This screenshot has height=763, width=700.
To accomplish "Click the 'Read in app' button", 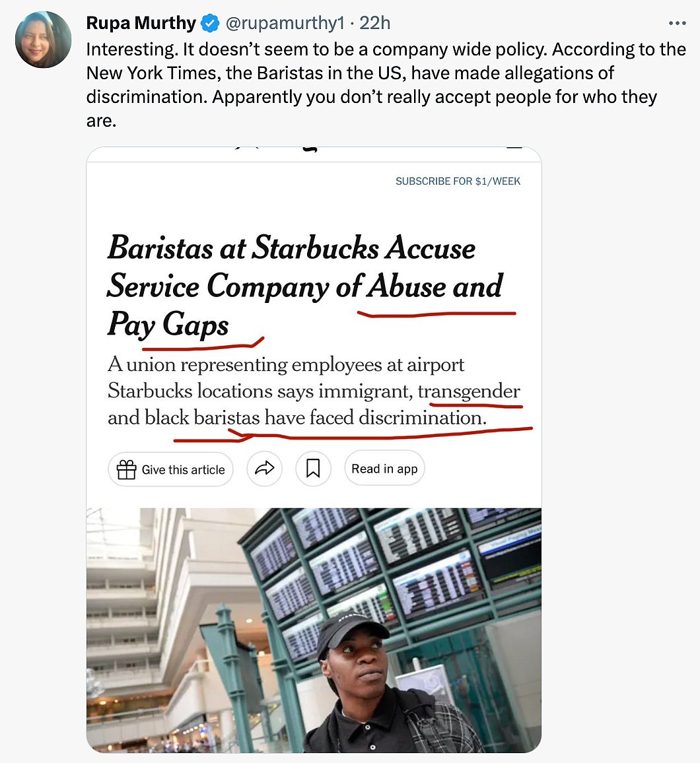I will [x=384, y=469].
